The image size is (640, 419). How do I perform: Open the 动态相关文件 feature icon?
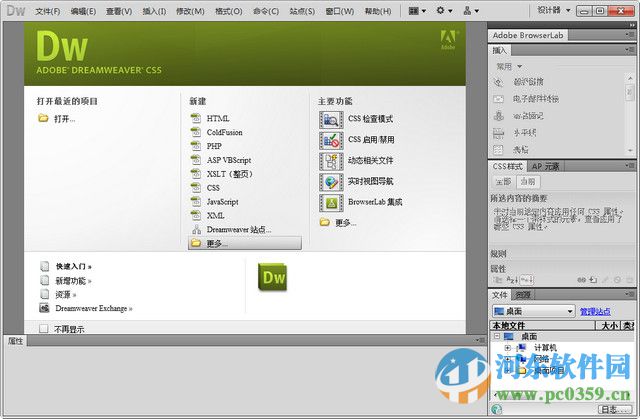point(331,161)
